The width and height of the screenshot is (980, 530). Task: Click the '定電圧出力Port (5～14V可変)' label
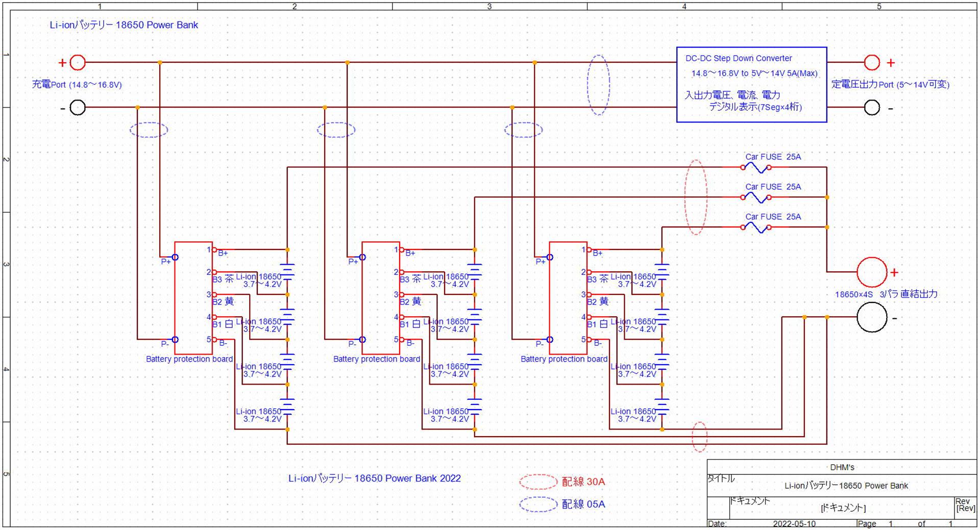tap(891, 85)
